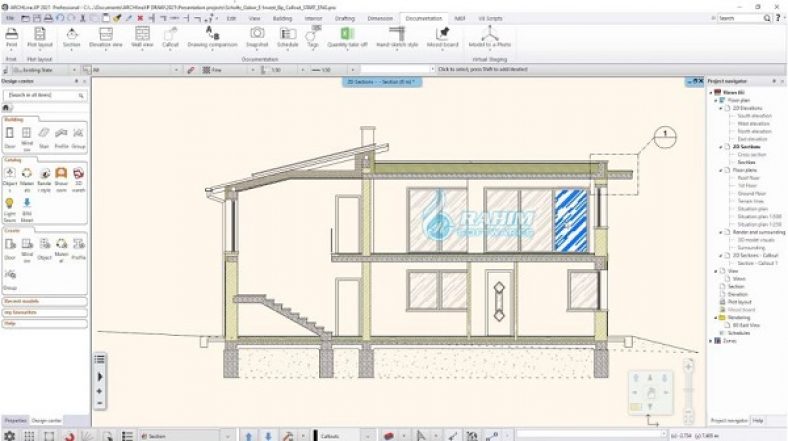Collapse 2D Elevations tree node
Image resolution: width=788 pixels, height=441 pixels.
click(x=721, y=108)
